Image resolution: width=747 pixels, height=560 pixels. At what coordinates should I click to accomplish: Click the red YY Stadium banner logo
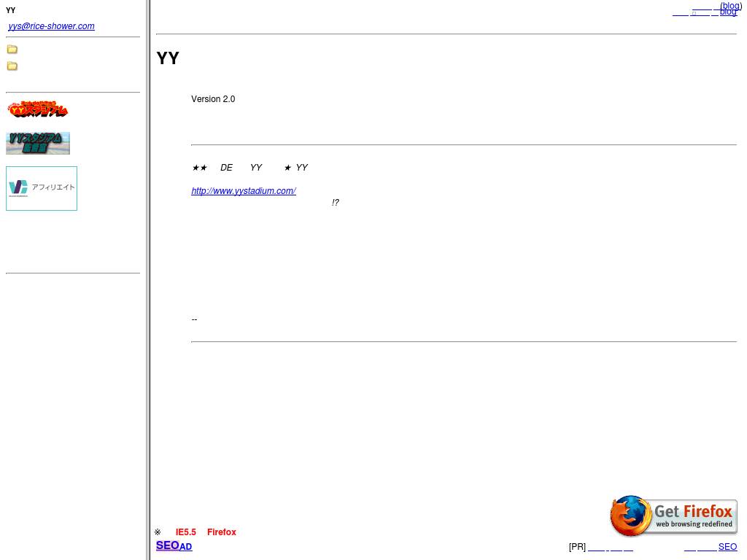[38, 110]
